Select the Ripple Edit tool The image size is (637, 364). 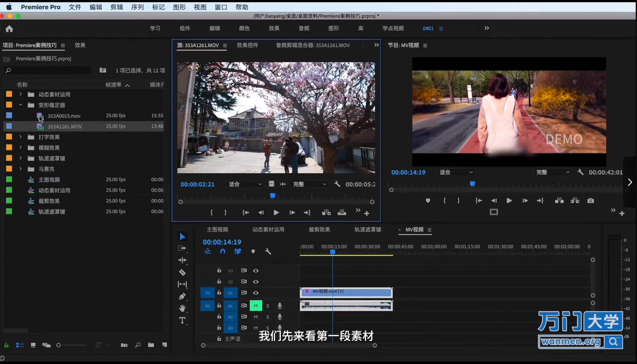coord(182,260)
